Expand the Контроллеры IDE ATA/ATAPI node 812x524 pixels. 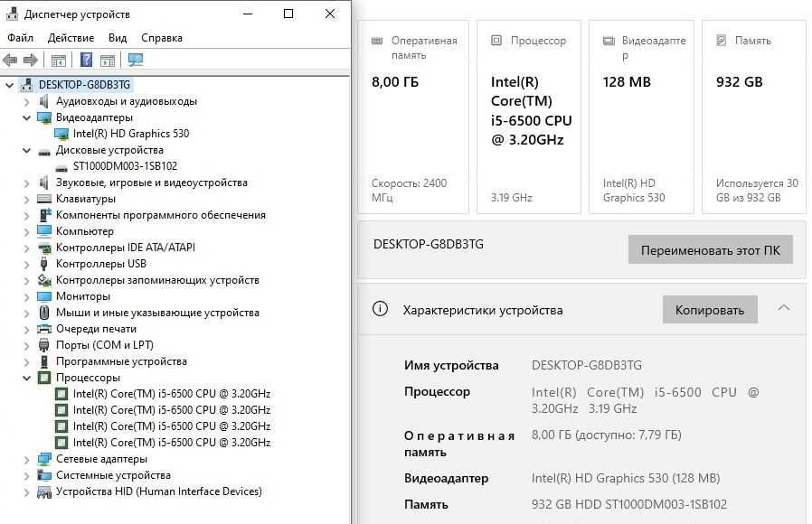[x=26, y=248]
